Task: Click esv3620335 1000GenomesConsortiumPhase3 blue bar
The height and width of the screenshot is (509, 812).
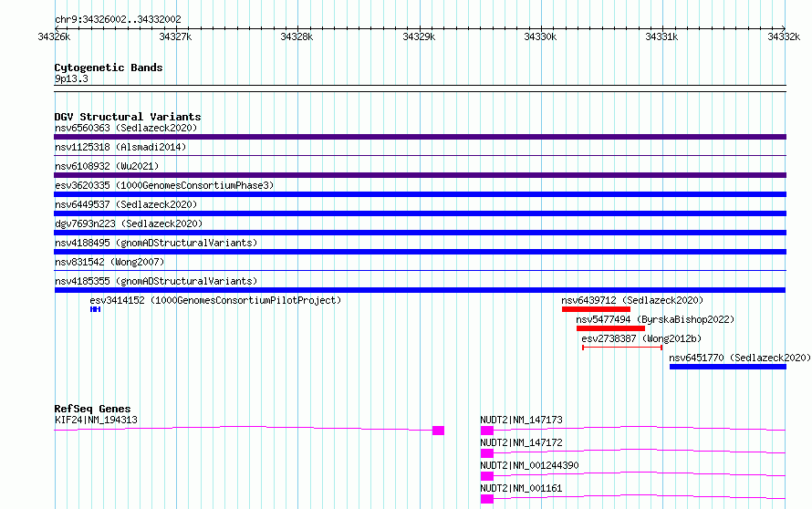Action: pos(420,194)
